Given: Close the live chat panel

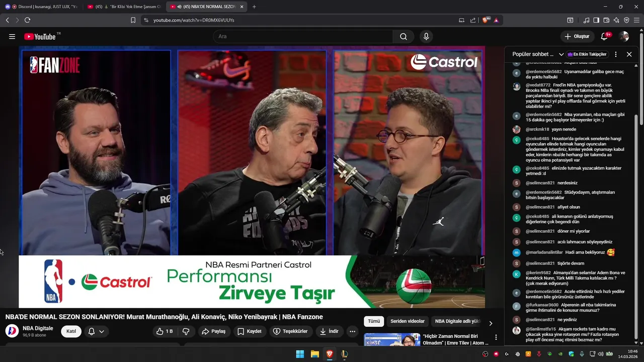Looking at the screenshot, I should coord(629,54).
